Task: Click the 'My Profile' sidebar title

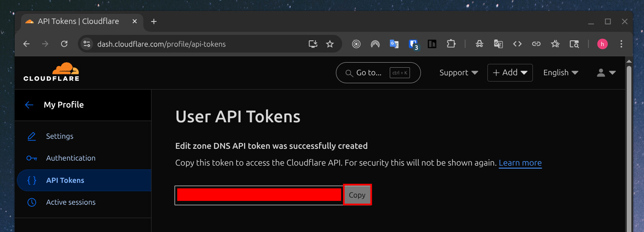Action: (x=64, y=105)
